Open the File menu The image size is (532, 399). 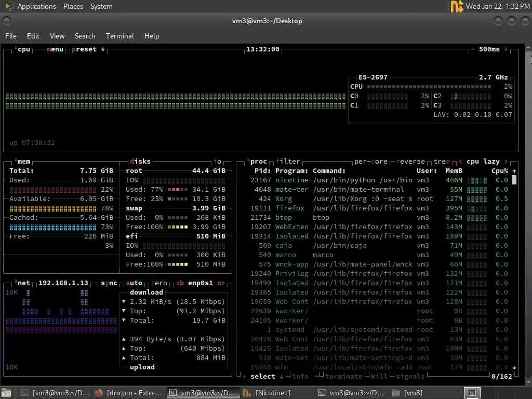pos(10,36)
